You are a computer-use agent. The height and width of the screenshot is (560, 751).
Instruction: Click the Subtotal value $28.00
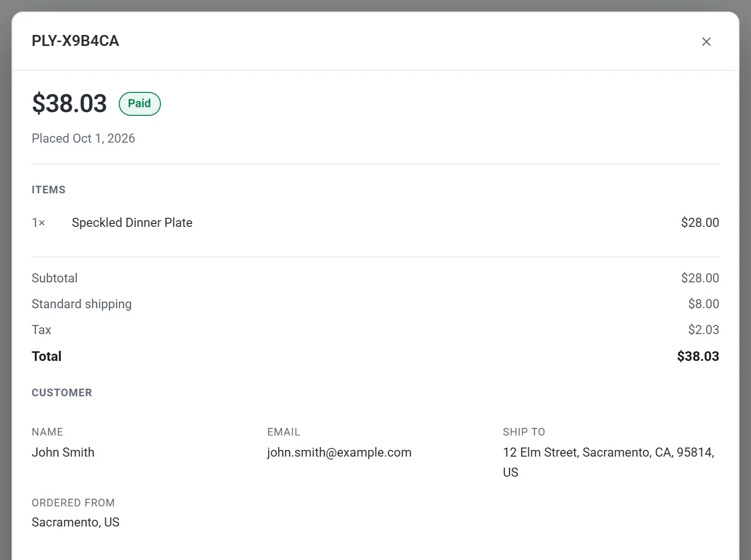click(x=700, y=278)
